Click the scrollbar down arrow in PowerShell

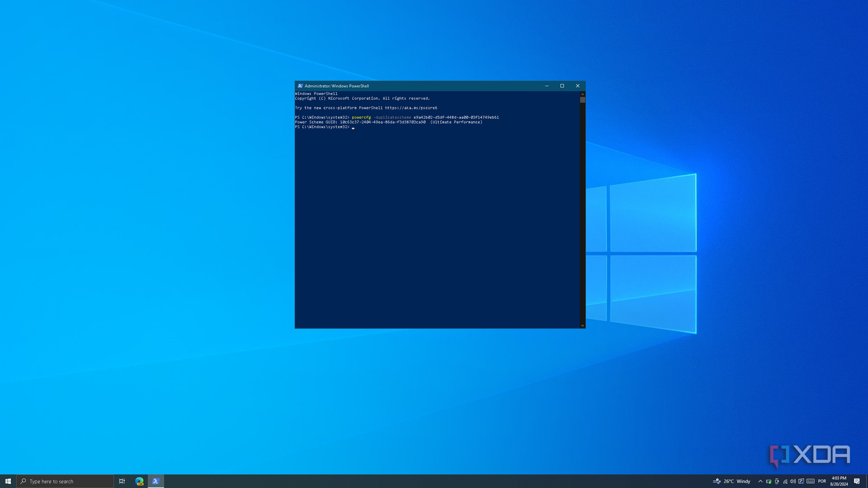point(582,325)
